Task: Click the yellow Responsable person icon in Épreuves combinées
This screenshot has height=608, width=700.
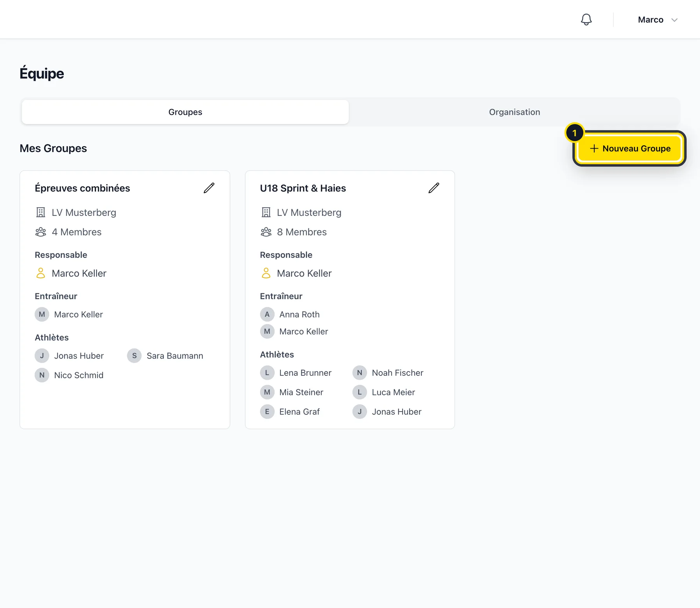Action: pyautogui.click(x=40, y=273)
